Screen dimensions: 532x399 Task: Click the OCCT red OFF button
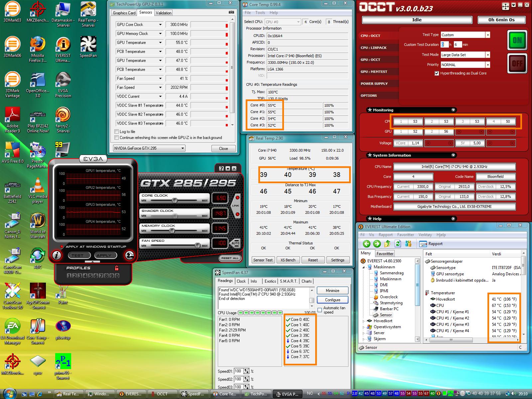[517, 63]
